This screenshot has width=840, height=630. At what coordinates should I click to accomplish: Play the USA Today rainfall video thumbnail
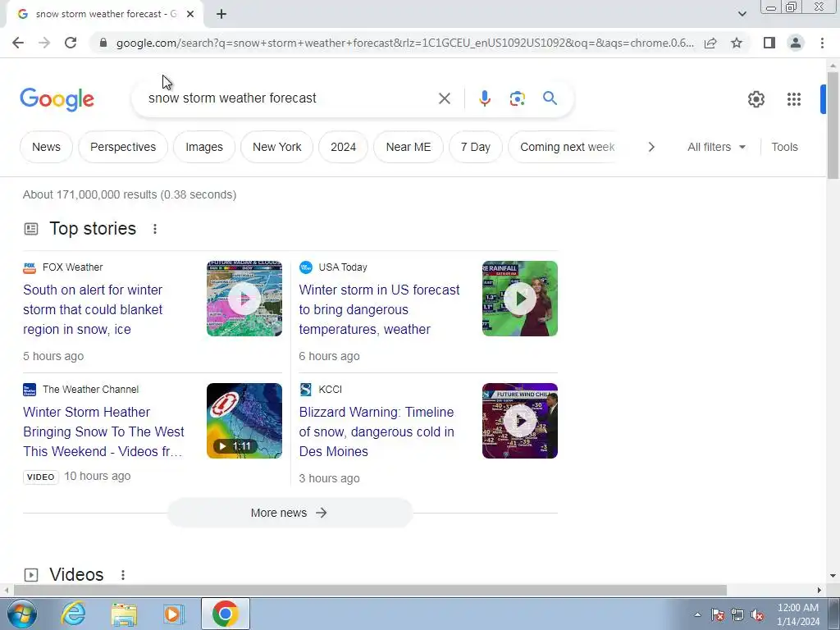click(x=519, y=299)
